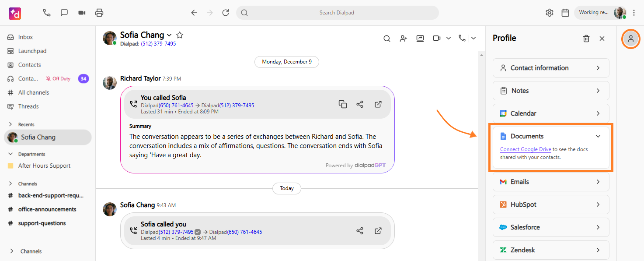The image size is (644, 261).
Task: Share the 'You called Sofia' call
Action: click(360, 104)
